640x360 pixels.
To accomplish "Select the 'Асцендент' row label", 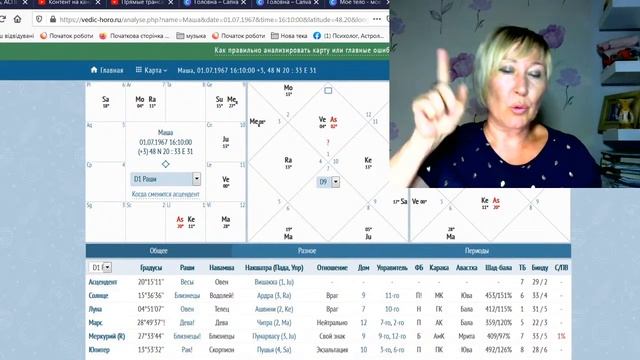I will pos(103,282).
